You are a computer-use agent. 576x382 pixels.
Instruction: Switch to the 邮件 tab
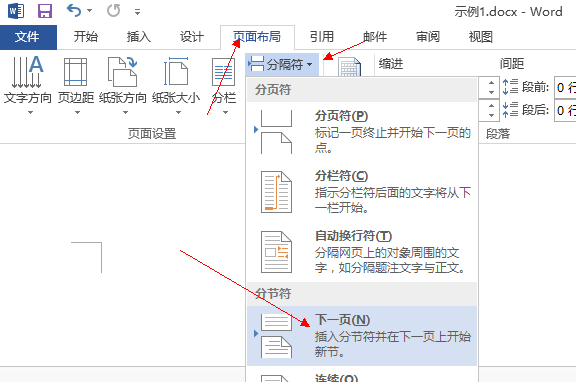coord(375,37)
